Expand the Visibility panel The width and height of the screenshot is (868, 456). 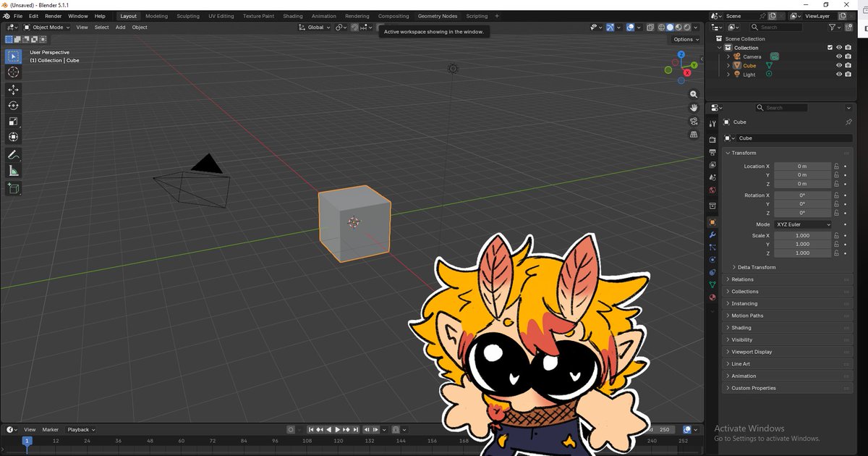click(788, 339)
